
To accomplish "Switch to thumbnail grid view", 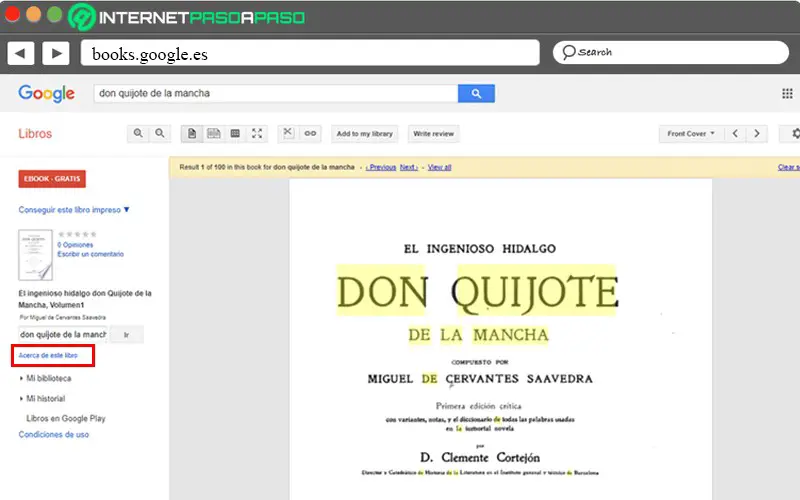I will (x=235, y=133).
